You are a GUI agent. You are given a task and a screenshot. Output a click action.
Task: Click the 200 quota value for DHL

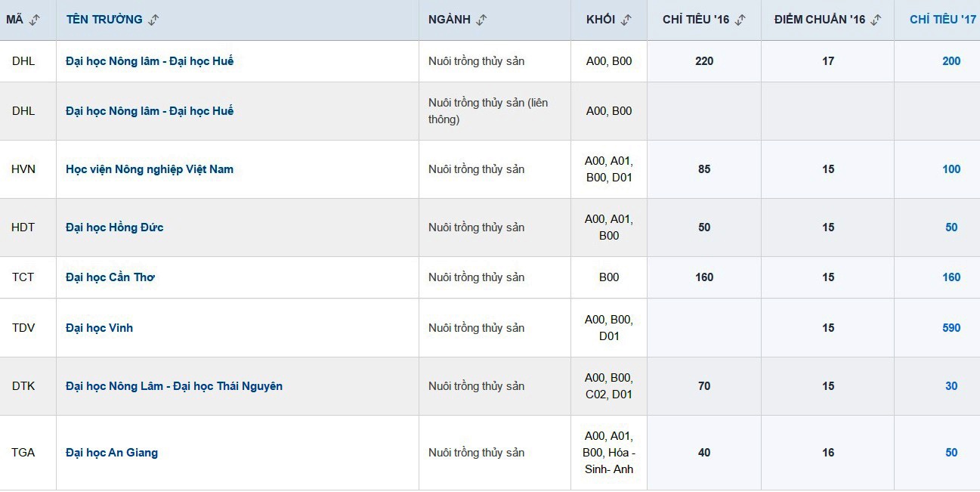pyautogui.click(x=951, y=61)
